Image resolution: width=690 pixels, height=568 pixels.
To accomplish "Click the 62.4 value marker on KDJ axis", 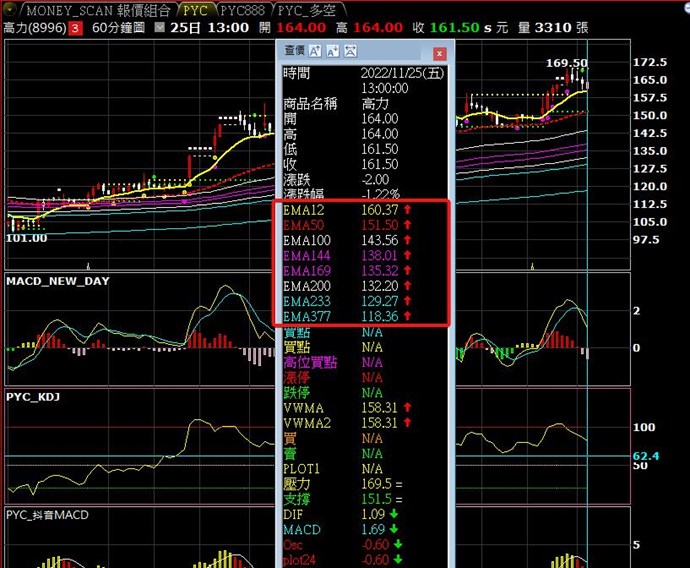I will [x=645, y=457].
